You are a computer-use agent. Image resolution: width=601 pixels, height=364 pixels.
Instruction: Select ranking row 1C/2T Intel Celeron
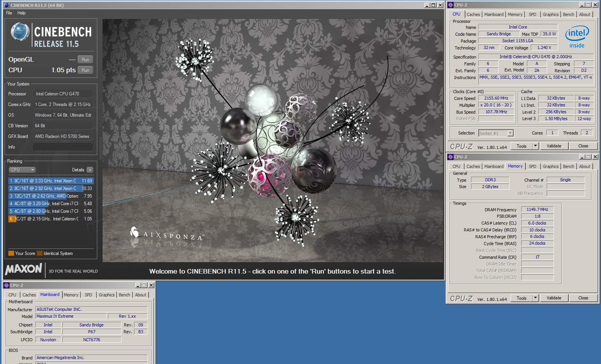[x=51, y=219]
